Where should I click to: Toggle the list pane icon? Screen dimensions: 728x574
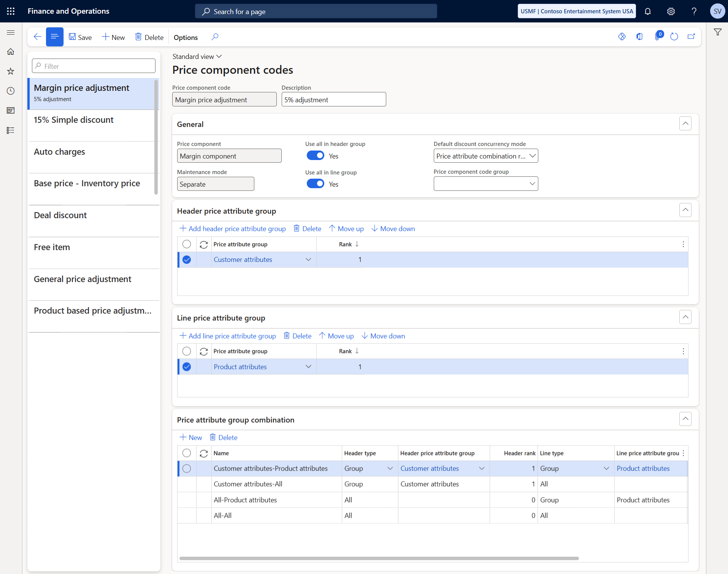[55, 37]
